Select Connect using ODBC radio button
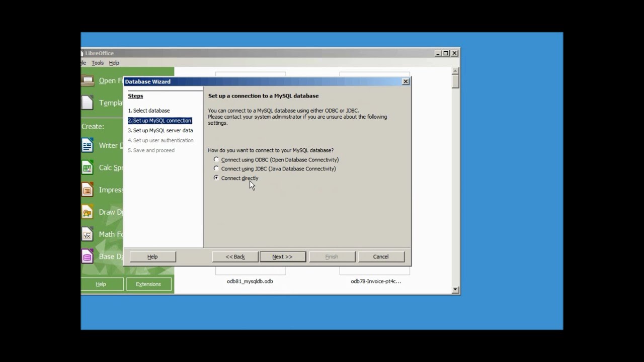The height and width of the screenshot is (362, 644). (216, 159)
